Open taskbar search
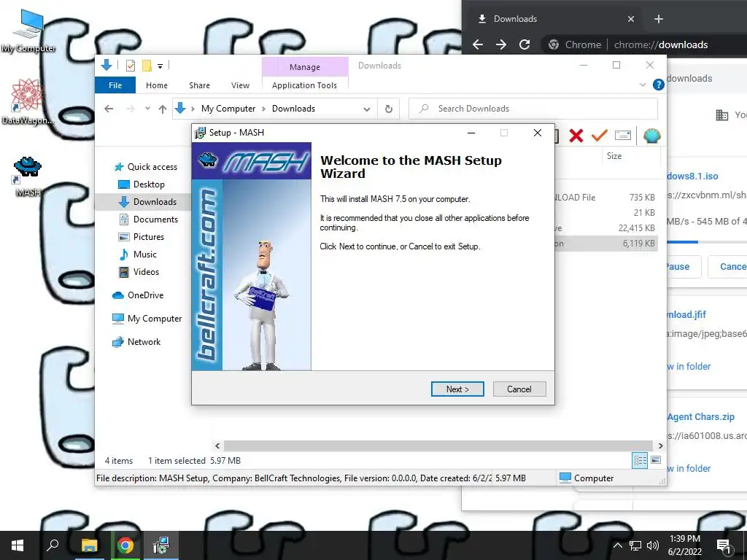 53,545
